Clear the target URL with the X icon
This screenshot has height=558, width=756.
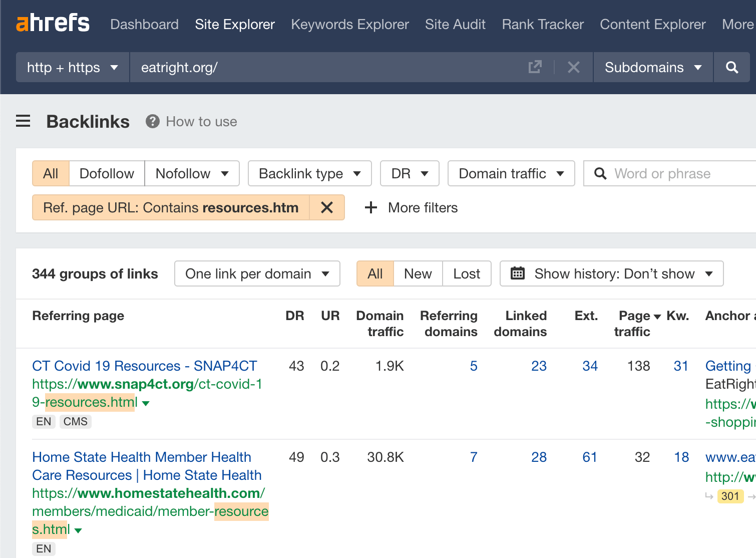574,67
